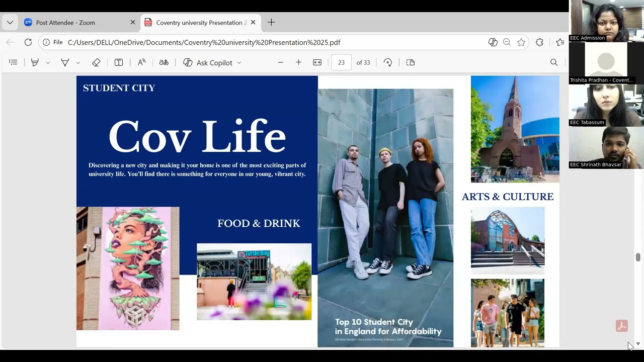Add this page to favorites
644x362 pixels.
tap(521, 42)
